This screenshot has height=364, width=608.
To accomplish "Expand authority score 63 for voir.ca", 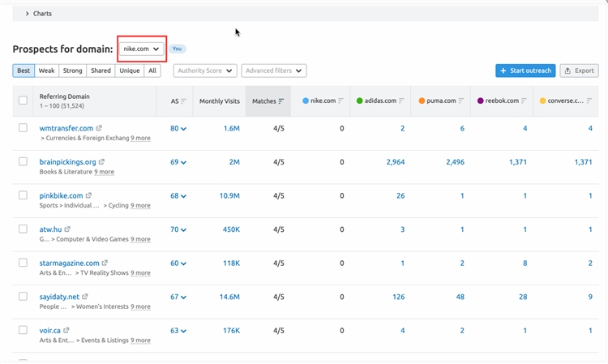I will tap(178, 331).
